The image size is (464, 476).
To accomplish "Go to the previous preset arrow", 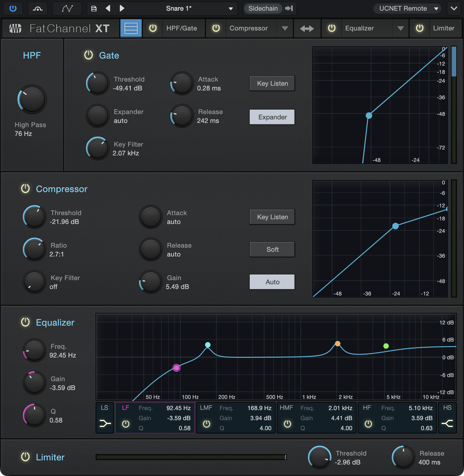I will [x=108, y=8].
